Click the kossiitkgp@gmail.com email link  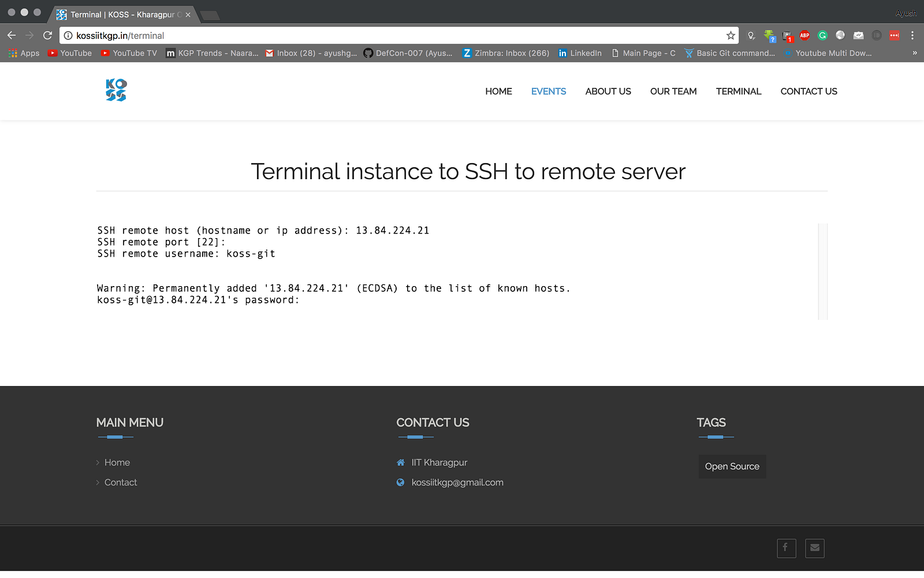(x=457, y=482)
